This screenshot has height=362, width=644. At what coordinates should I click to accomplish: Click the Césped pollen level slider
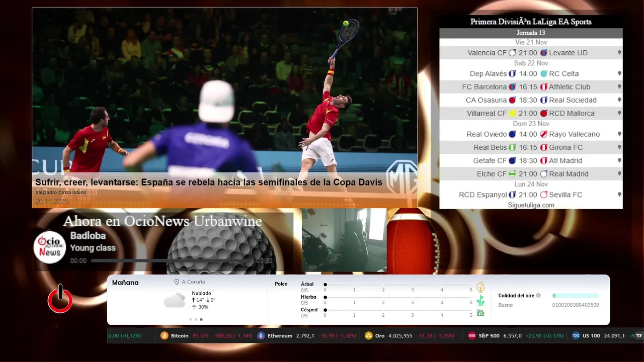click(398, 310)
